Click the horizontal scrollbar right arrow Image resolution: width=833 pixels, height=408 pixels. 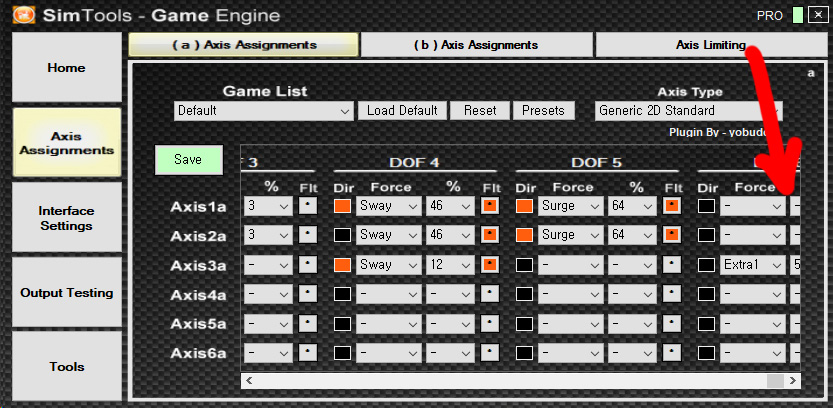(793, 380)
